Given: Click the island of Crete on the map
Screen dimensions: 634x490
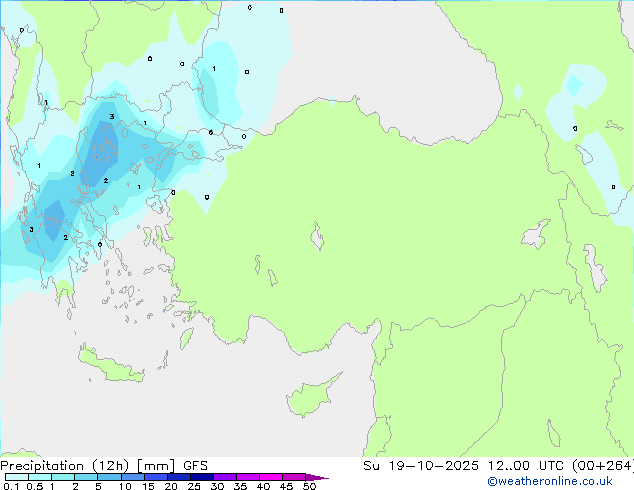Looking at the screenshot, I should tap(111, 367).
